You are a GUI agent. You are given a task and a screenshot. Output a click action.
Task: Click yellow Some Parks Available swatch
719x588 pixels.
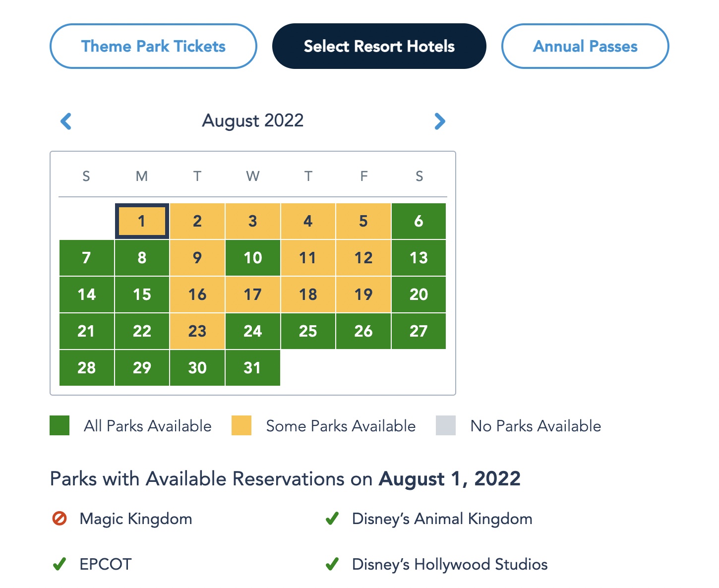241,426
